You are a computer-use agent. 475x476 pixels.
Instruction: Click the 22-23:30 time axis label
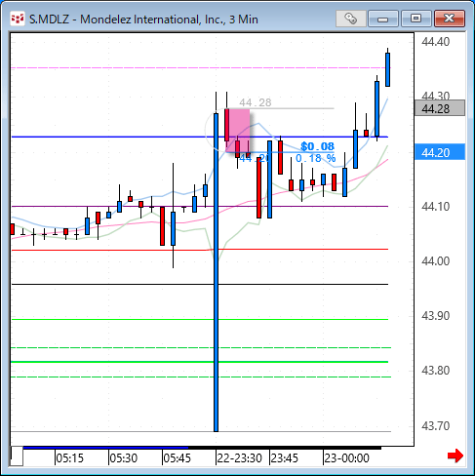pos(240,458)
